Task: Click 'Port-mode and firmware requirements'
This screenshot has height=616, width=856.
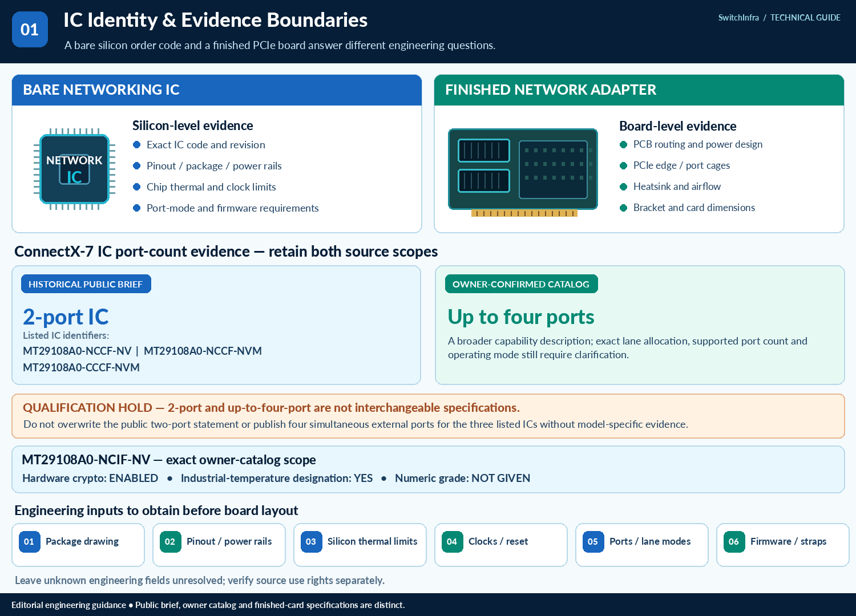Action: [233, 208]
